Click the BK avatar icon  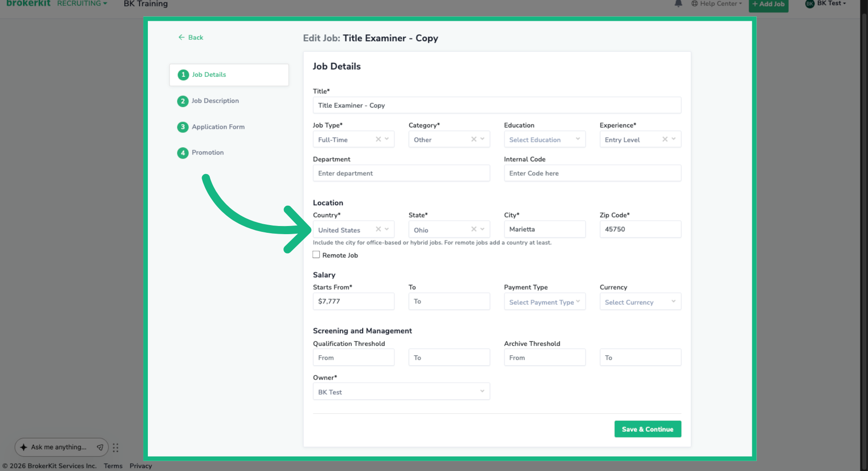(x=810, y=4)
